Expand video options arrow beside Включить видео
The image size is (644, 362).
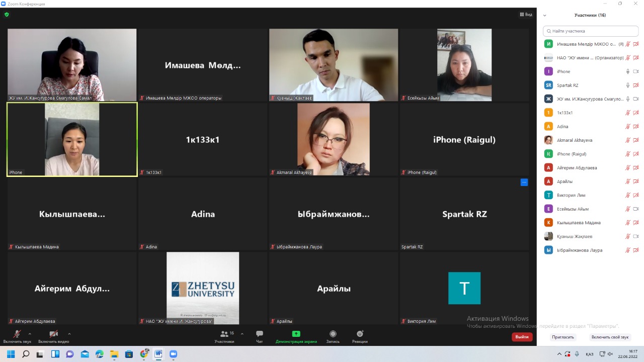coord(69,334)
